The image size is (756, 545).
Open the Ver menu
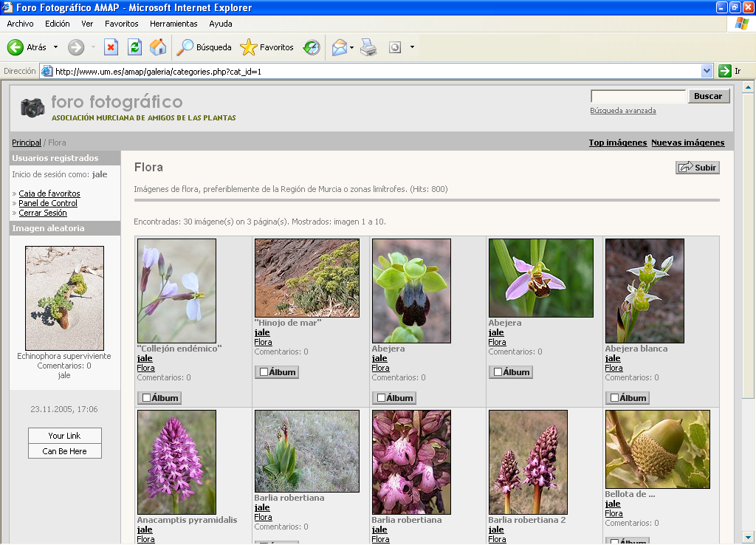87,24
